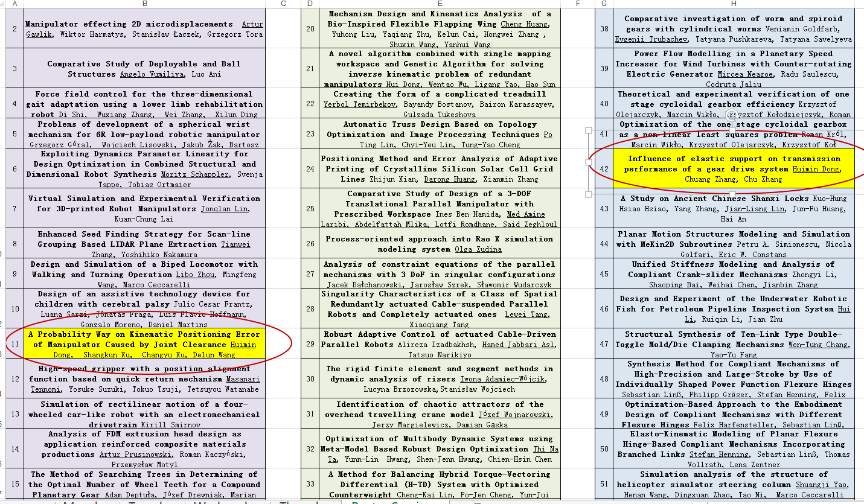
Task: Select 'Robust Adaptive Control' Cable-Driven robots cell
Action: point(440,344)
